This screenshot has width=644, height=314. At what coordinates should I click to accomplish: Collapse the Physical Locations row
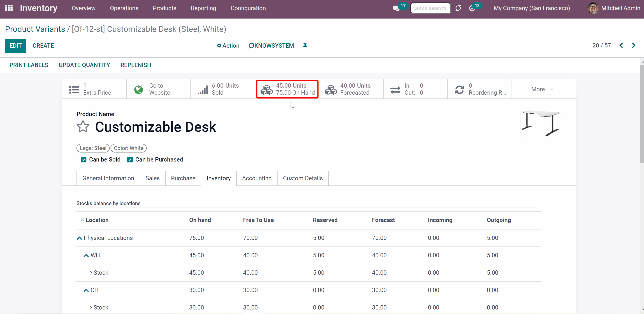79,238
